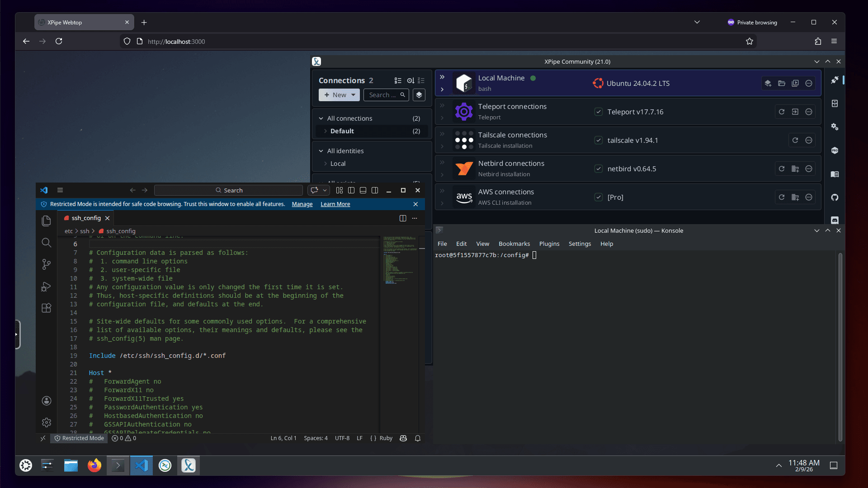Expand the Local identity entry

(x=325, y=164)
